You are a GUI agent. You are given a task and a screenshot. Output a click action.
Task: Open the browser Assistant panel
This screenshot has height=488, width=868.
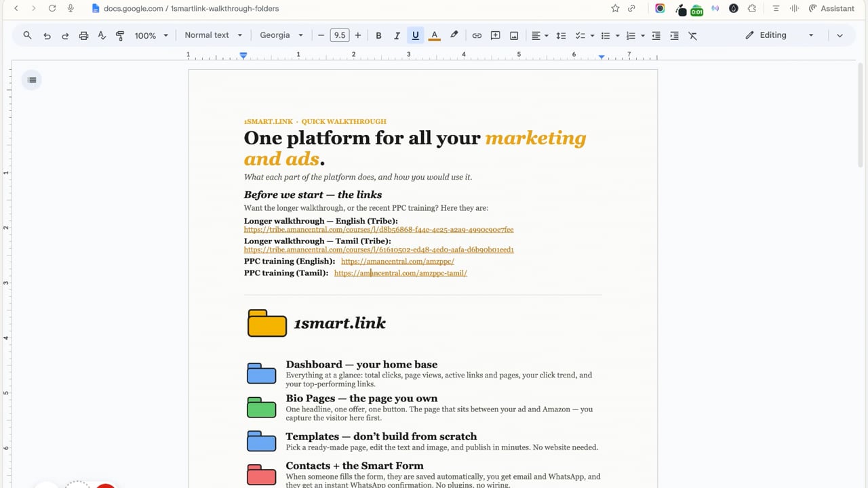click(831, 8)
